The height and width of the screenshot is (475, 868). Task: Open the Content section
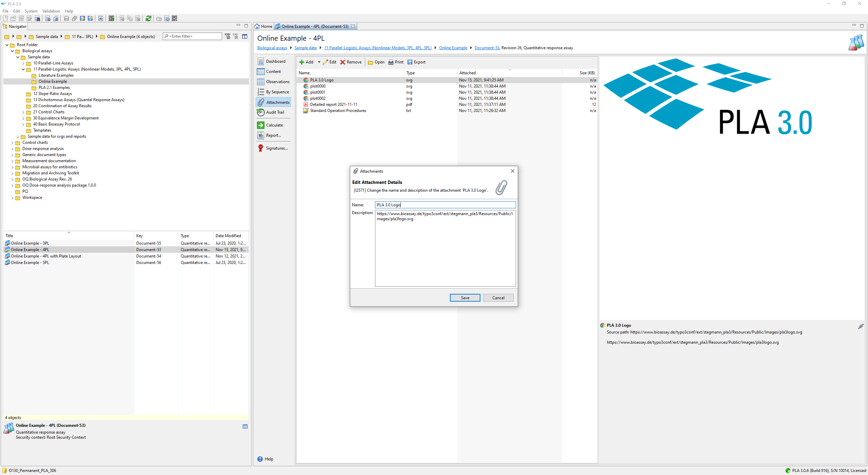(x=273, y=72)
